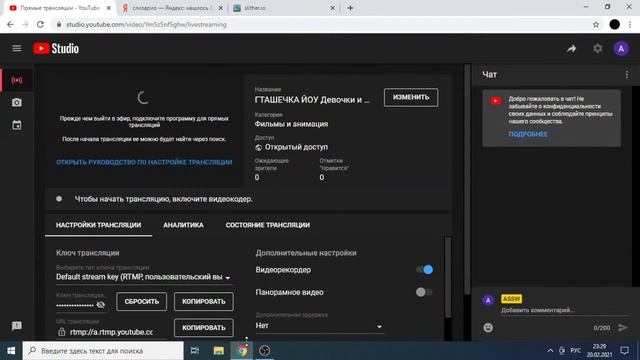Click the Share arrow icon in header
The height and width of the screenshot is (360, 640).
click(571, 49)
